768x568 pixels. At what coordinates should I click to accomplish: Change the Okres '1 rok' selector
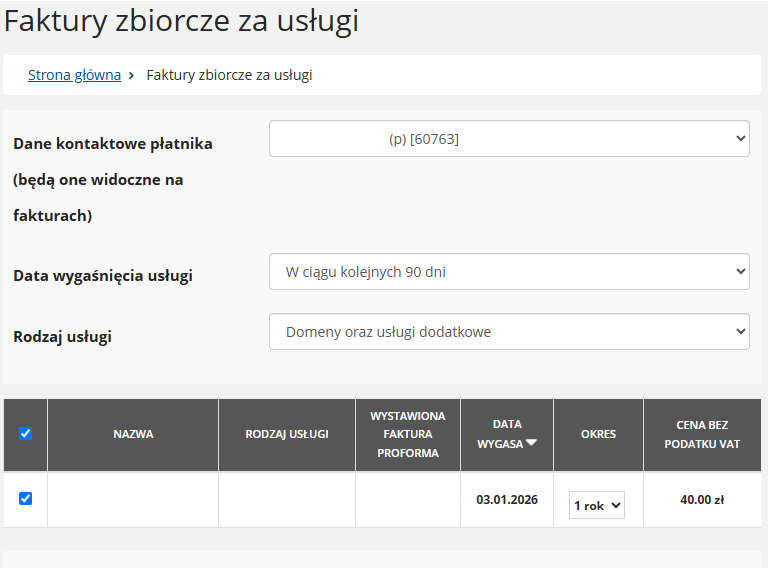[x=597, y=505]
